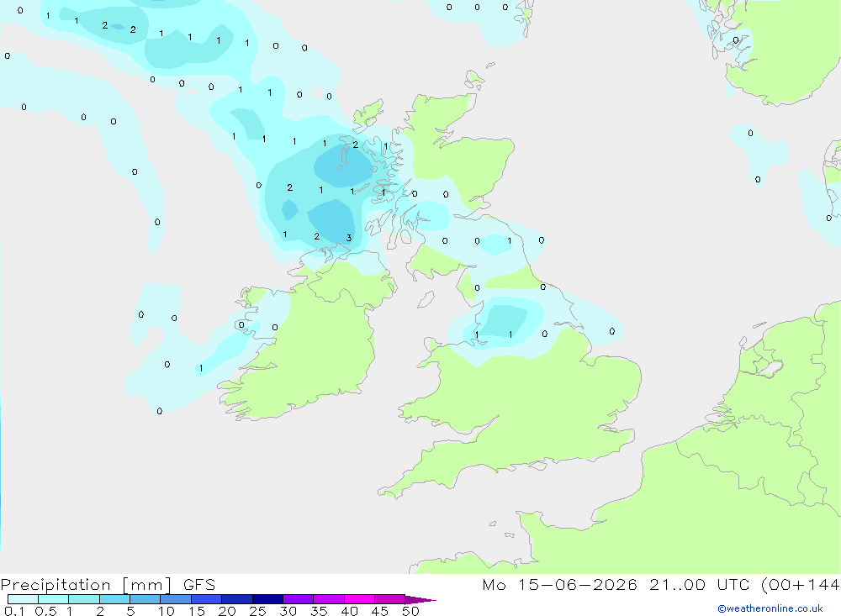The image size is (841, 616).
Task: Click the legend label '0.1'
Action: coord(14,611)
